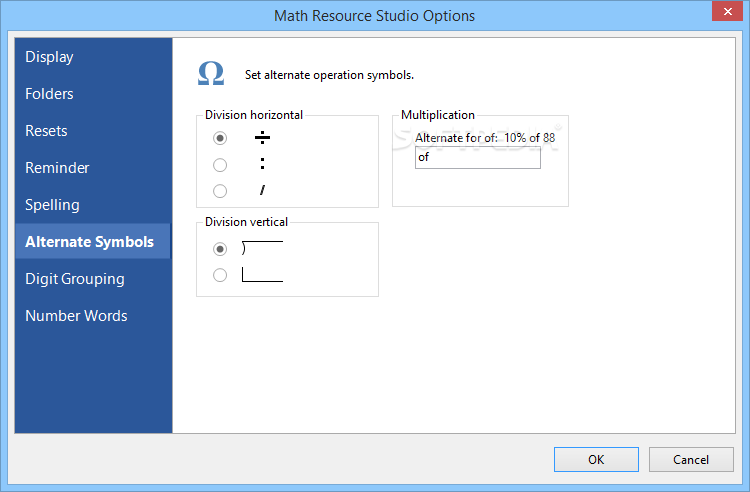This screenshot has width=750, height=492.
Task: Open the Spelling options
Action: click(x=93, y=205)
